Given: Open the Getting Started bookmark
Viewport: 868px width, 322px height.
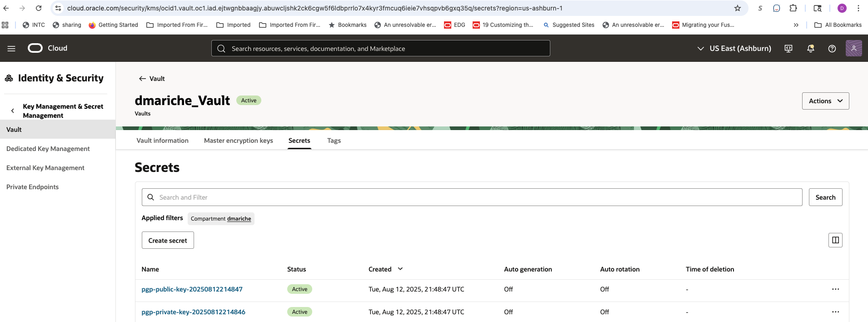Looking at the screenshot, I should point(113,25).
